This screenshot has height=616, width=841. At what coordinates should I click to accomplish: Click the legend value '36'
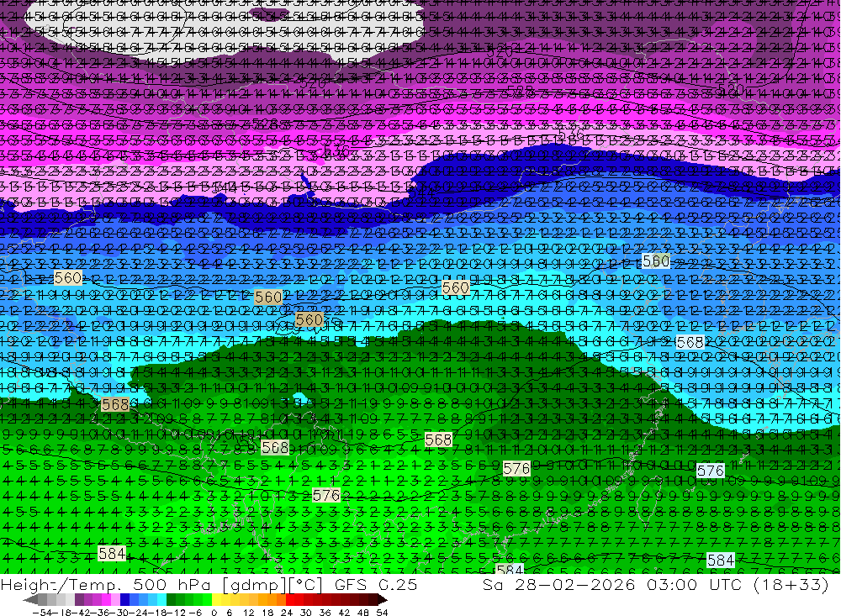coord(325,613)
